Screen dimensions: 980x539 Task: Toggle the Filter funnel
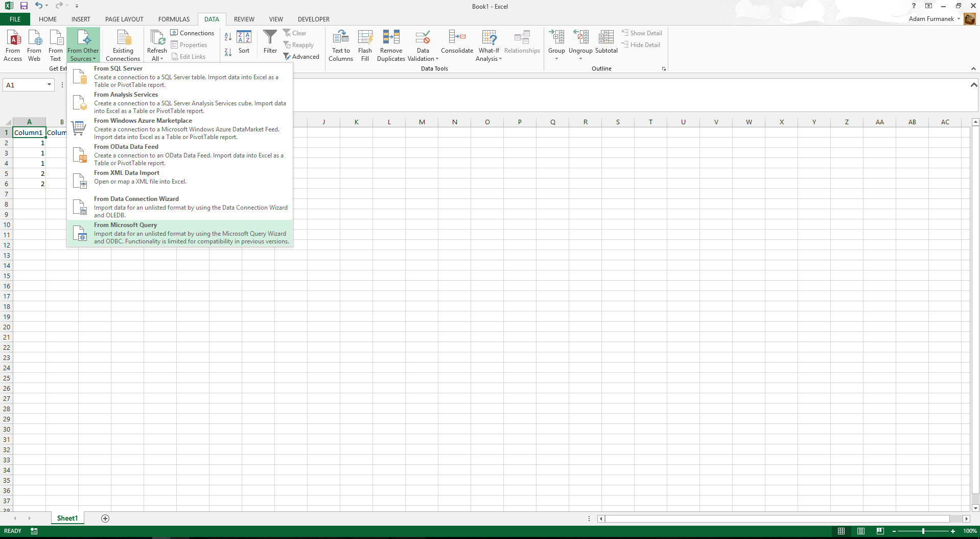[270, 42]
